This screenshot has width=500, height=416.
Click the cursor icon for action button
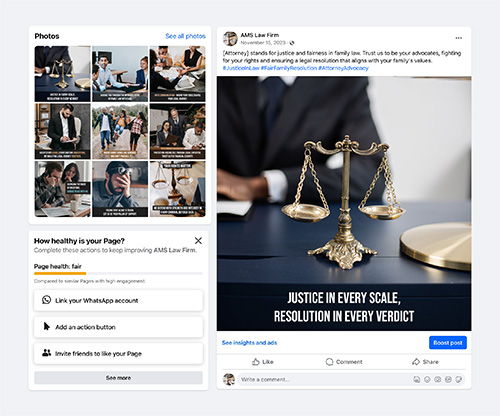click(x=47, y=326)
